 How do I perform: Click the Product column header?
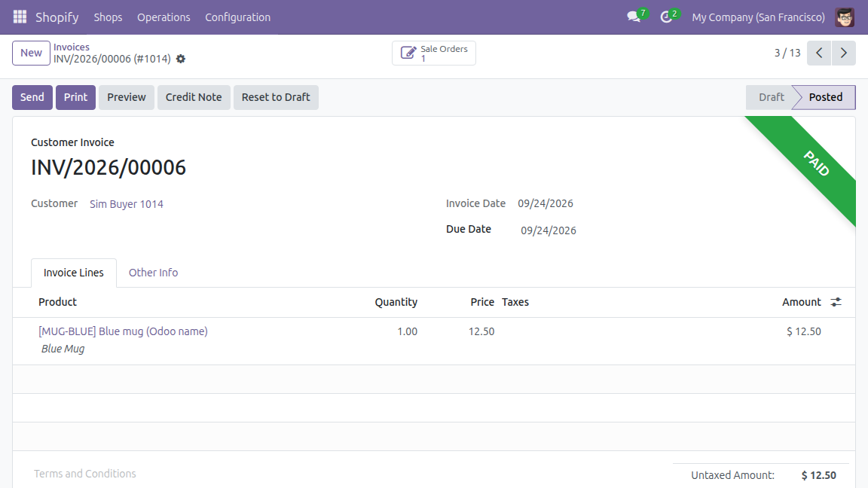click(x=57, y=302)
